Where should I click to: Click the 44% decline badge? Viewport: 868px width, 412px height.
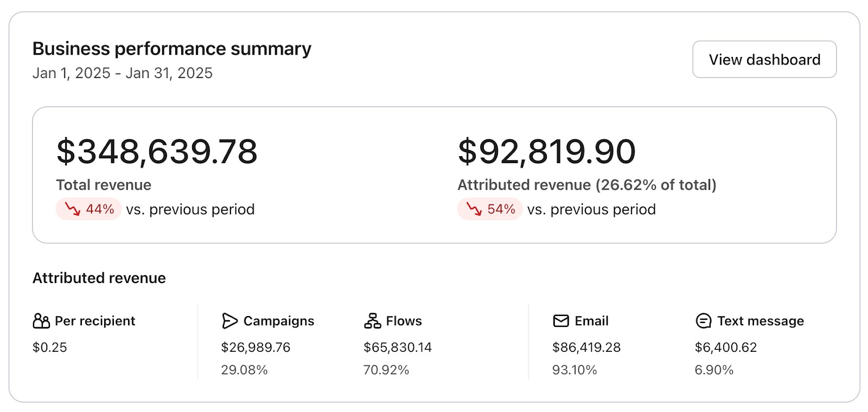(88, 209)
